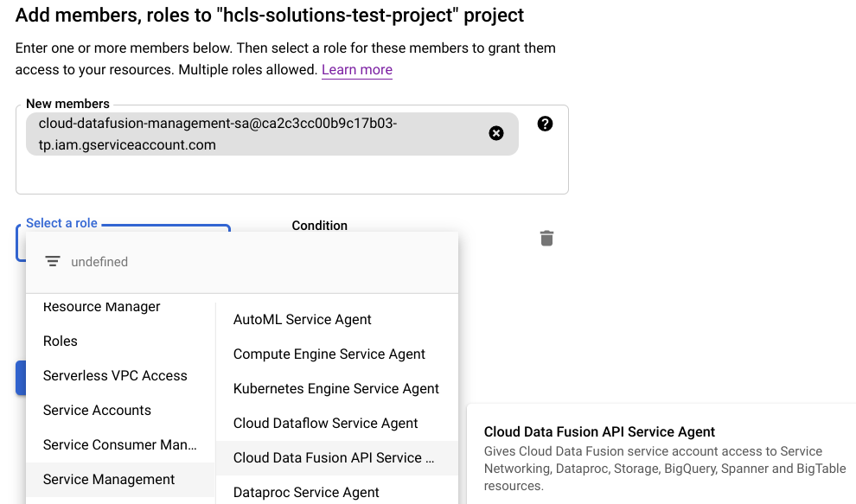Select the Resource Manager category
This screenshot has height=504, width=856.
(102, 307)
